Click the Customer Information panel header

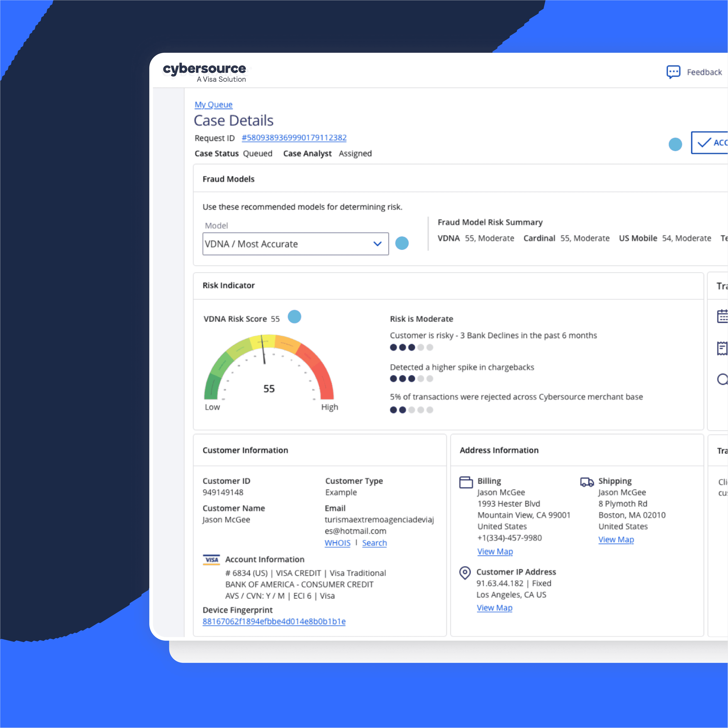tap(245, 450)
